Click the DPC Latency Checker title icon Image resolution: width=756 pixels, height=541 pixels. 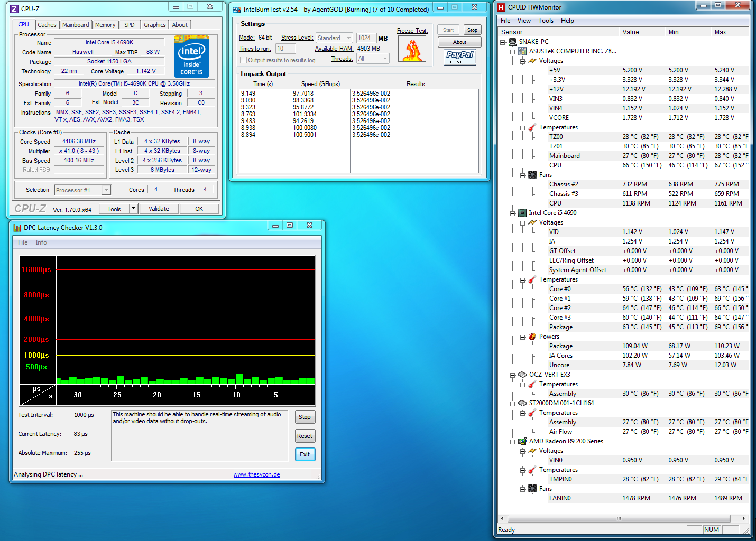(17, 228)
